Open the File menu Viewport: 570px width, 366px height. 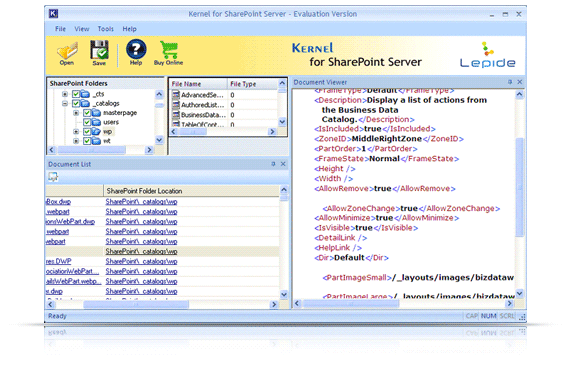point(60,29)
